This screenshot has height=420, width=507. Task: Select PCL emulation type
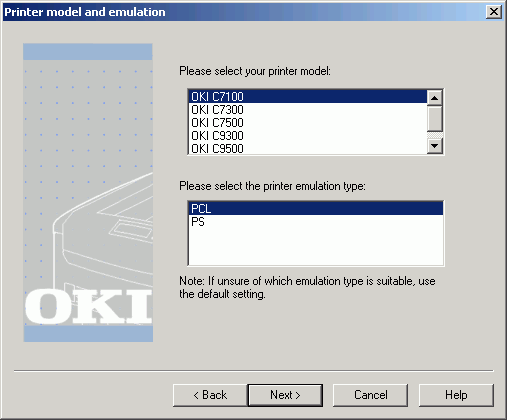315,209
